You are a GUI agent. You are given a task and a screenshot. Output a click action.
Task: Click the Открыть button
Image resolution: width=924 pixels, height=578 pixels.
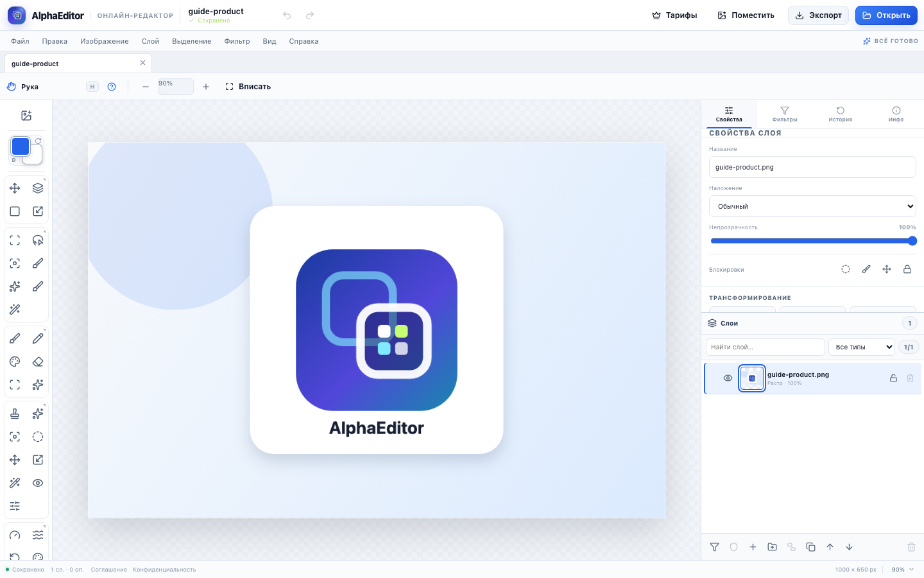coord(886,15)
